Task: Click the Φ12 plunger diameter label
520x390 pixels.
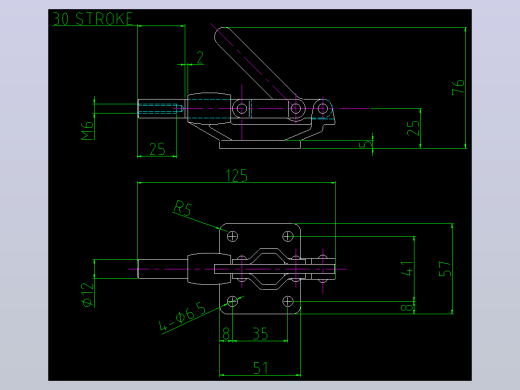Action: (88, 295)
